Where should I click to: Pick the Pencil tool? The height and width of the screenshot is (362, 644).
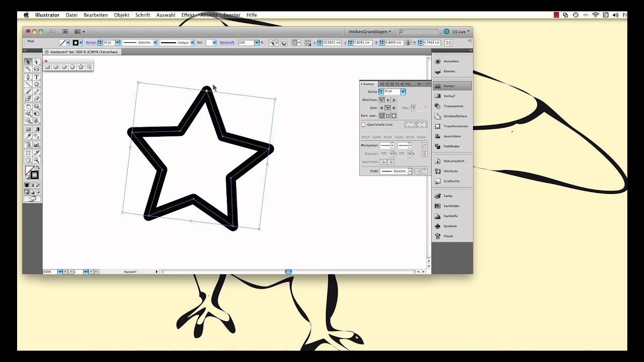point(36,92)
